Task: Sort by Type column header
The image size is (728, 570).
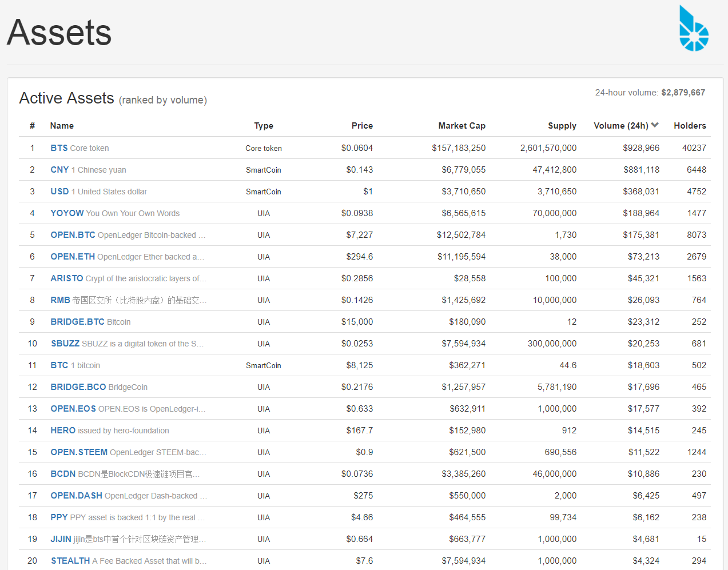Action: pyautogui.click(x=264, y=126)
